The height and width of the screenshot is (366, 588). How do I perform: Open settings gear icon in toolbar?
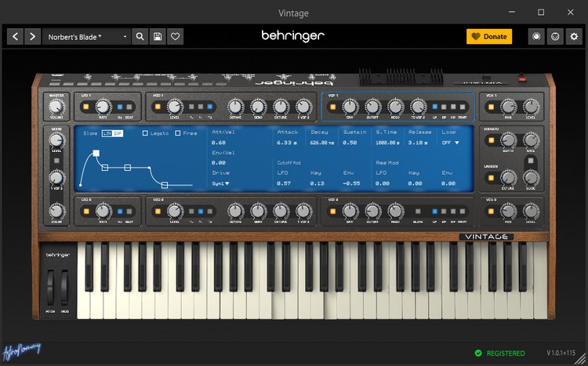click(x=574, y=37)
